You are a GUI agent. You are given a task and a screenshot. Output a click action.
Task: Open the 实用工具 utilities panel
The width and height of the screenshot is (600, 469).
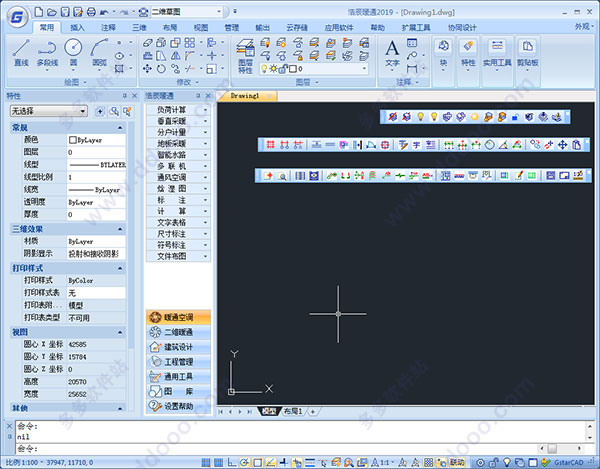497,54
